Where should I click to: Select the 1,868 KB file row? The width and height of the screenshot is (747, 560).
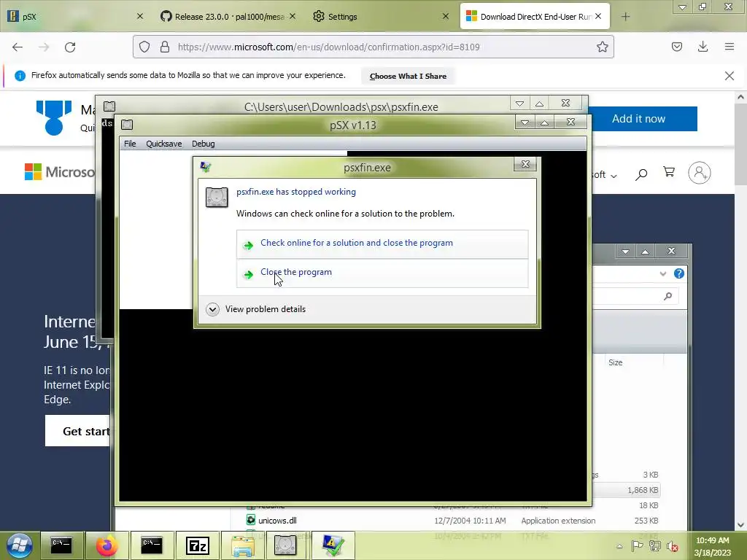point(625,490)
